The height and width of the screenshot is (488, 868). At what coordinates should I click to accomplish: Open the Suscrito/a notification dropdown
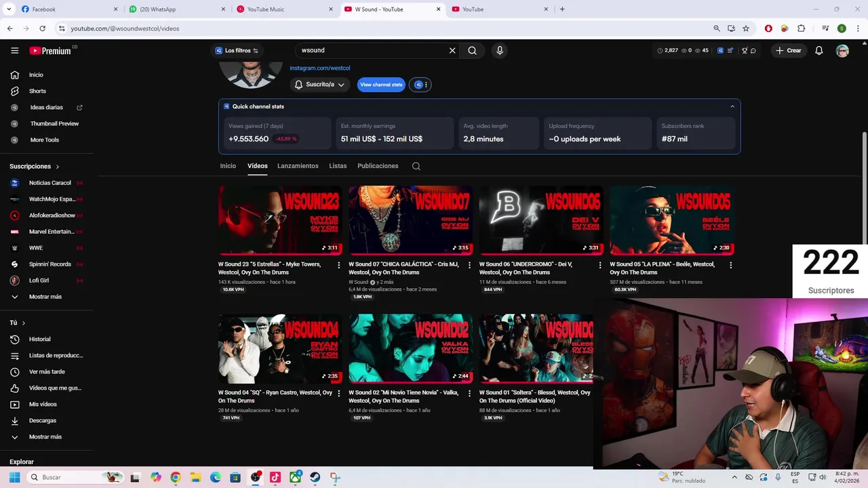tap(319, 85)
